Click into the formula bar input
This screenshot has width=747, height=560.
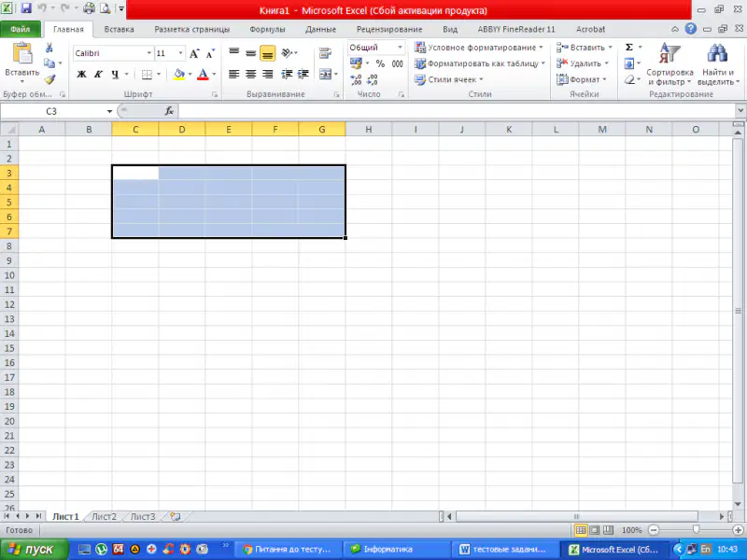point(457,111)
